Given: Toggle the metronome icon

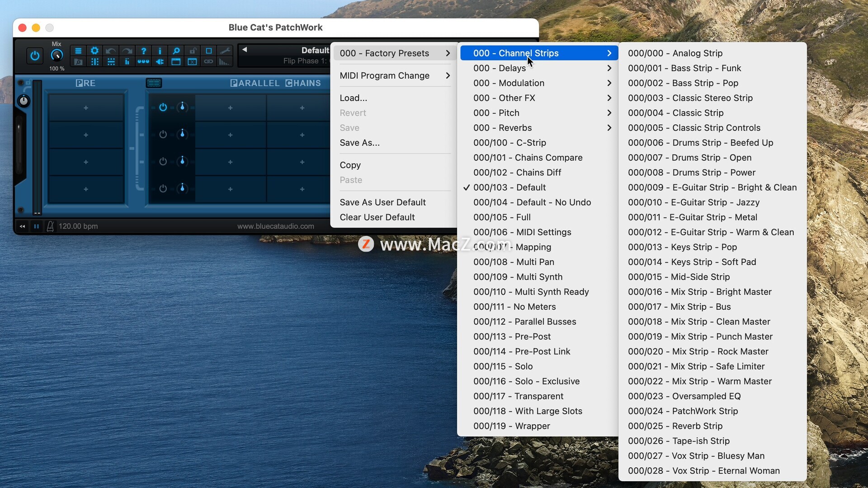Looking at the screenshot, I should 50,226.
